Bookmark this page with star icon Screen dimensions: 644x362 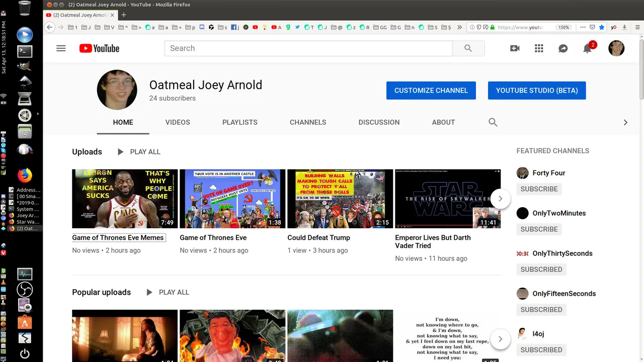(601, 27)
